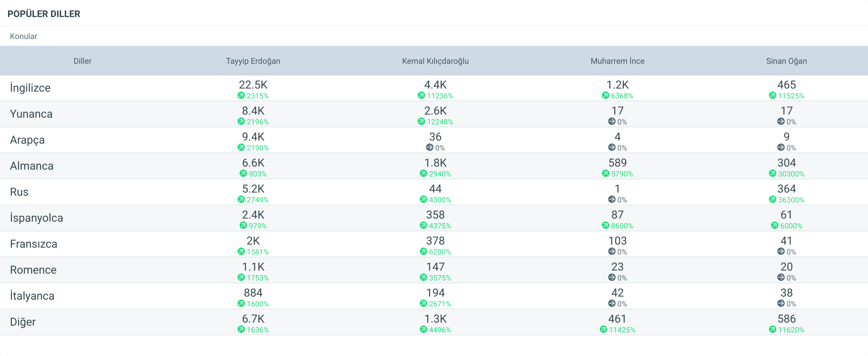Click the 'Diller' column header
The image size is (868, 356).
click(83, 61)
